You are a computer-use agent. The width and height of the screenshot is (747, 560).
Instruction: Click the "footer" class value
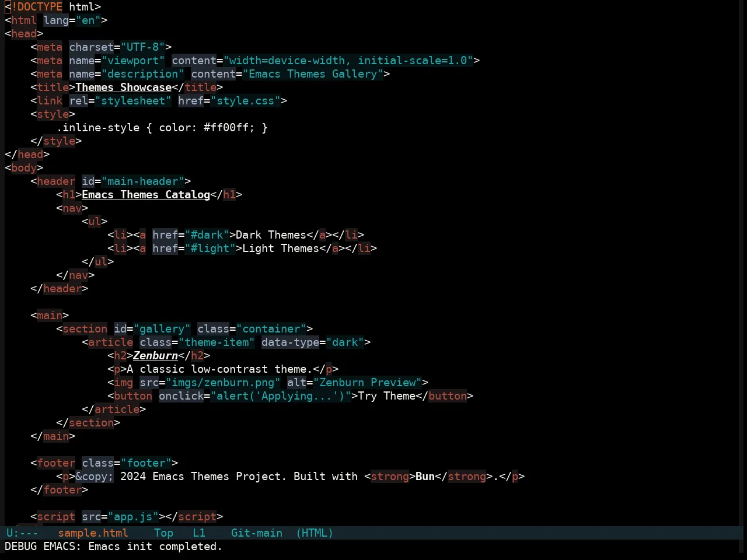(146, 463)
